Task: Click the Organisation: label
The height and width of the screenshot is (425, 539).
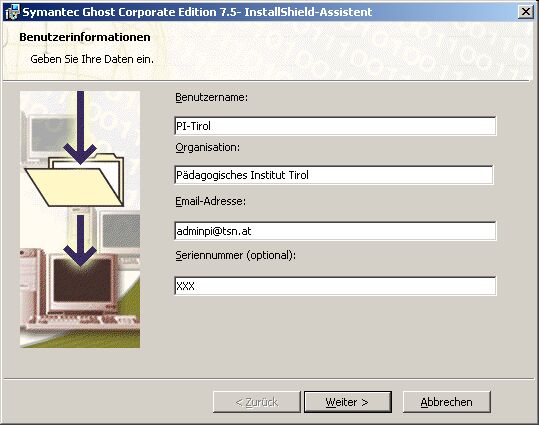Action: (208, 148)
